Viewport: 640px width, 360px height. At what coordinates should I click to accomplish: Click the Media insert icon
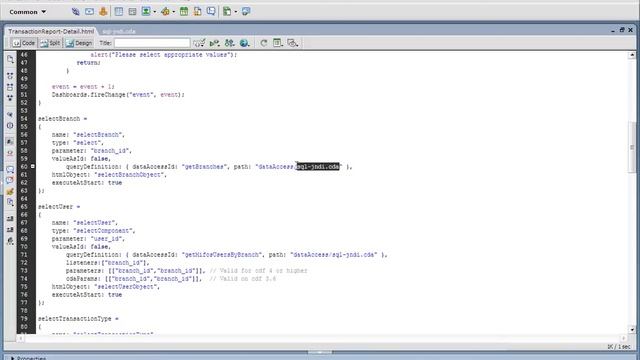tap(165, 11)
